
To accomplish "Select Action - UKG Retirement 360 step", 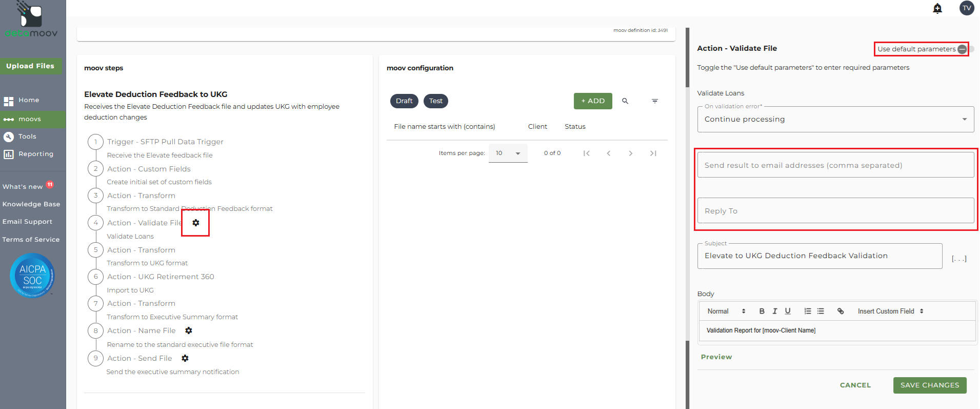I will tap(161, 277).
